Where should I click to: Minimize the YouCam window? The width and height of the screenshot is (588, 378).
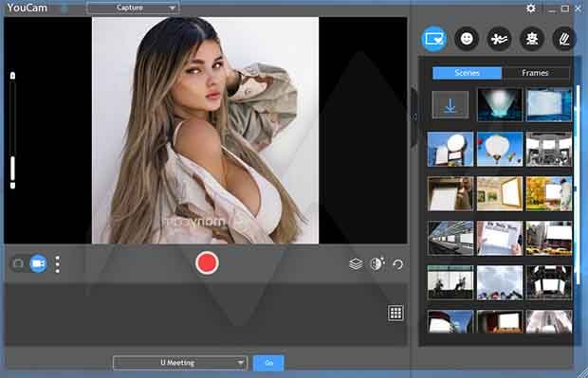pos(552,9)
